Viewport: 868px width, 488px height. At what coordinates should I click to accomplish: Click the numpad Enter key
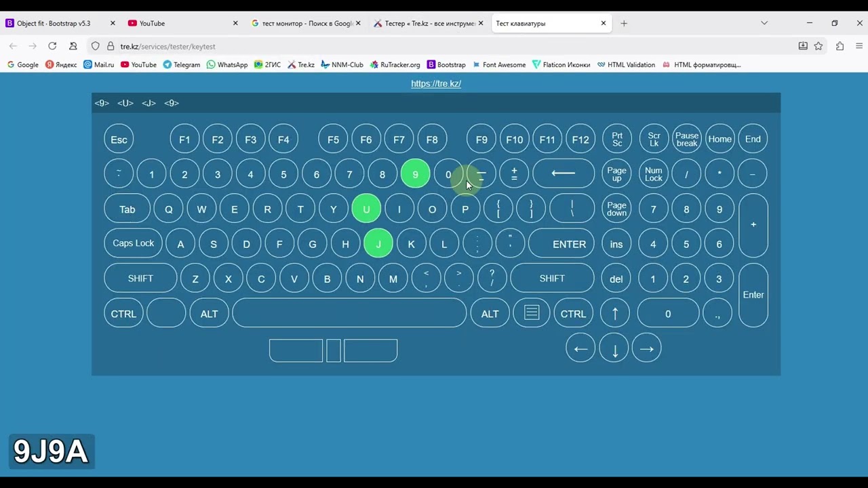[x=753, y=295]
